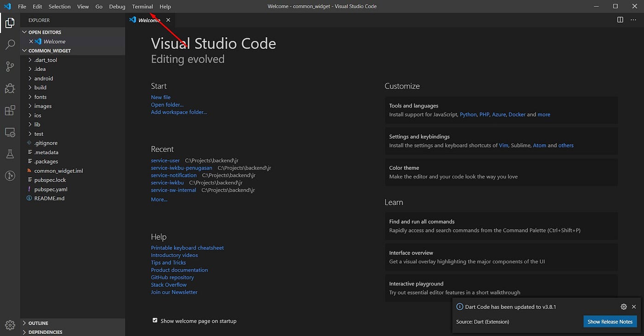Click Add workspace folder... link
Image resolution: width=644 pixels, height=336 pixels.
[x=179, y=112]
